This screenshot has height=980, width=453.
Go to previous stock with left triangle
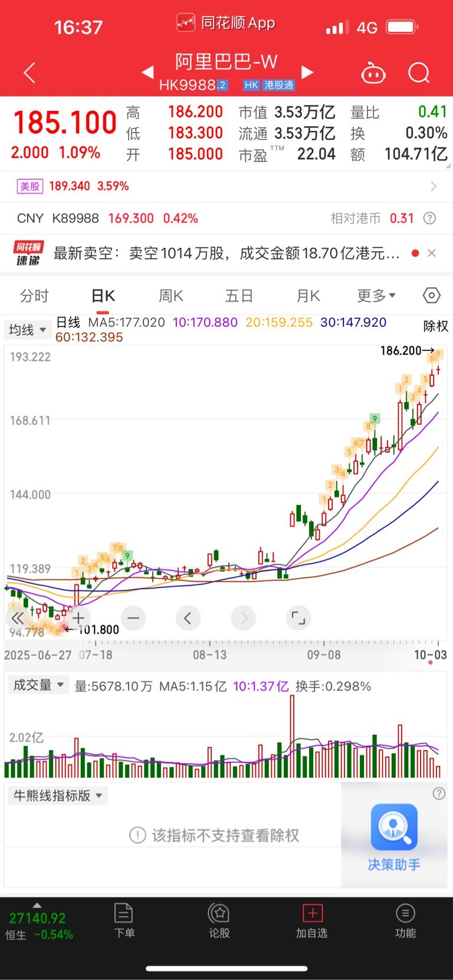(x=147, y=72)
